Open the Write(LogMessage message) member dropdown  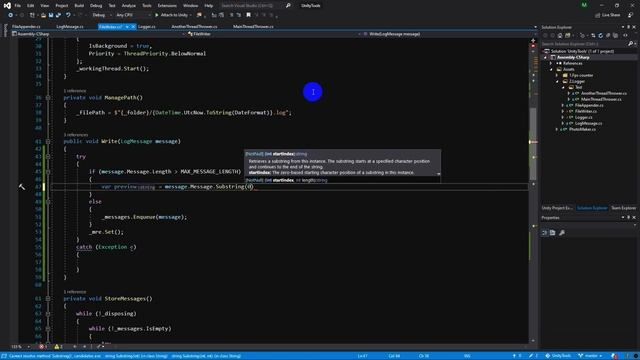click(x=449, y=34)
